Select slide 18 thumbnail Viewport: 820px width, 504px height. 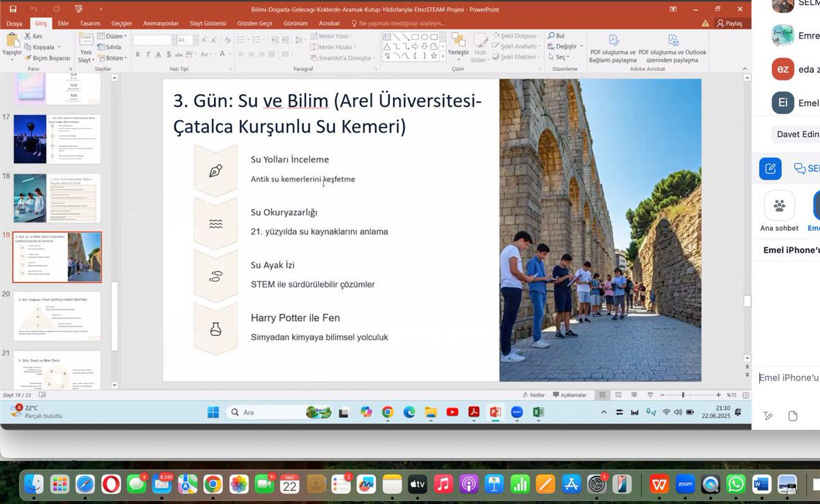(57, 198)
